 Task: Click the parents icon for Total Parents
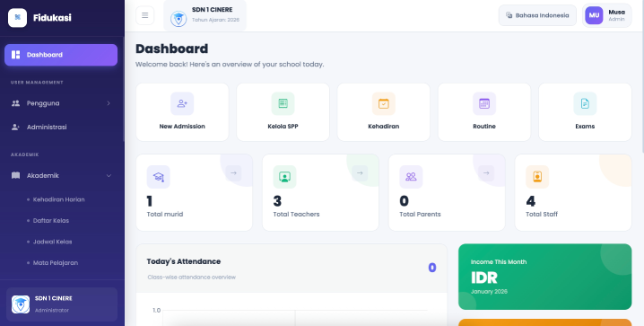click(x=411, y=177)
